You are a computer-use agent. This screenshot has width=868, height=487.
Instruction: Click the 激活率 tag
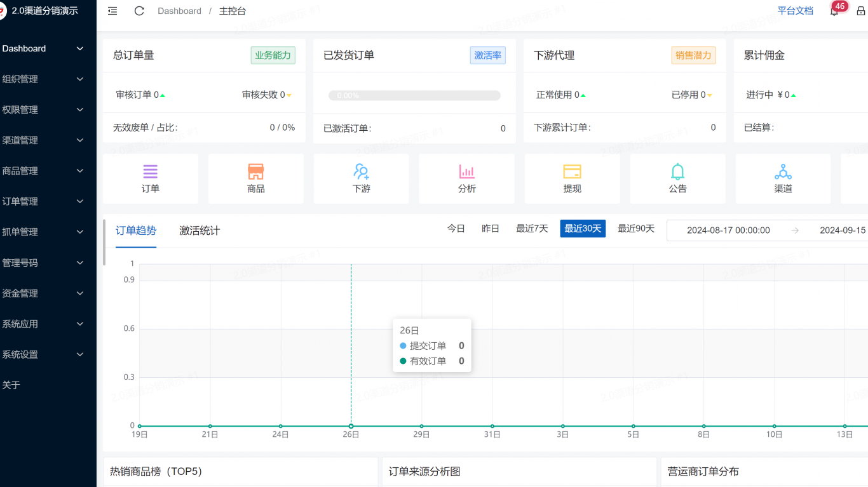[488, 55]
